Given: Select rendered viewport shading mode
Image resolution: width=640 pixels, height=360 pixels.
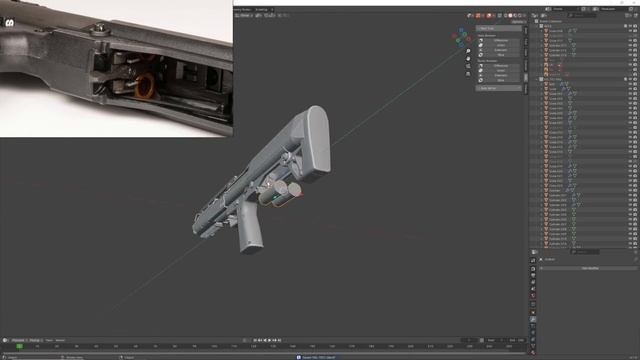Looking at the screenshot, I should (x=520, y=16).
